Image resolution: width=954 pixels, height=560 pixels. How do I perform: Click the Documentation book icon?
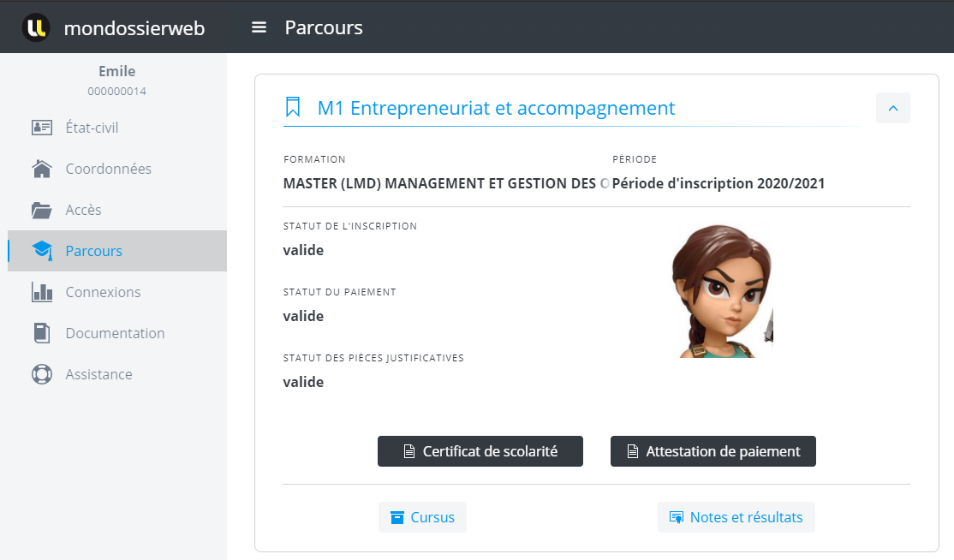[x=42, y=333]
